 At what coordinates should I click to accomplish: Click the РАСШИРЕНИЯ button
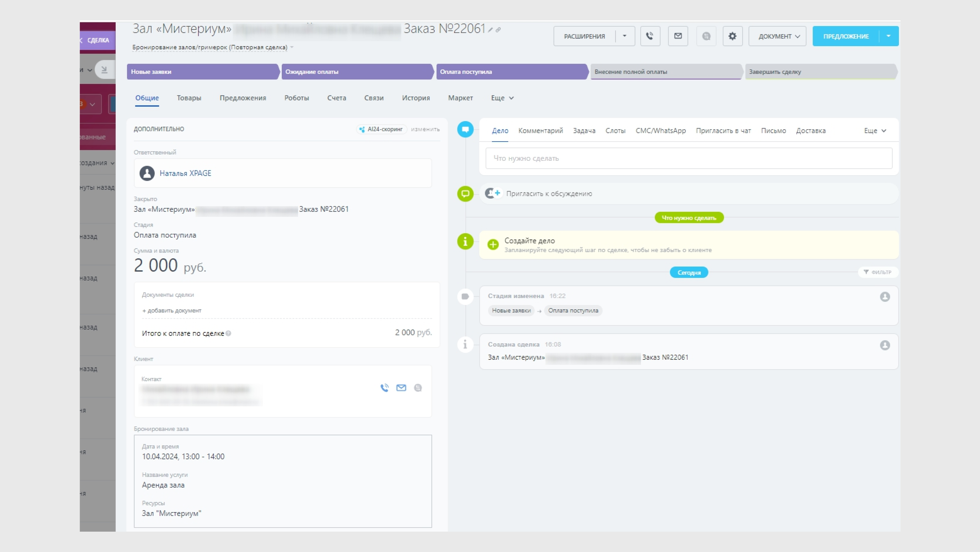584,36
